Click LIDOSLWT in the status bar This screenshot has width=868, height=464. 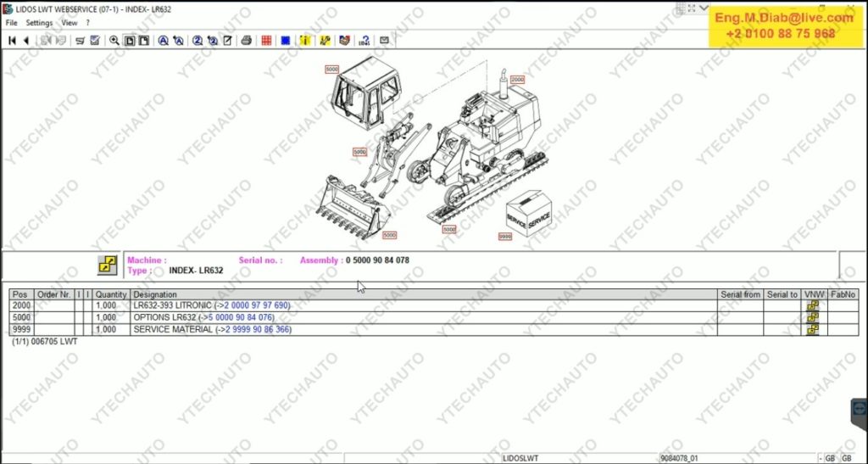(x=520, y=458)
